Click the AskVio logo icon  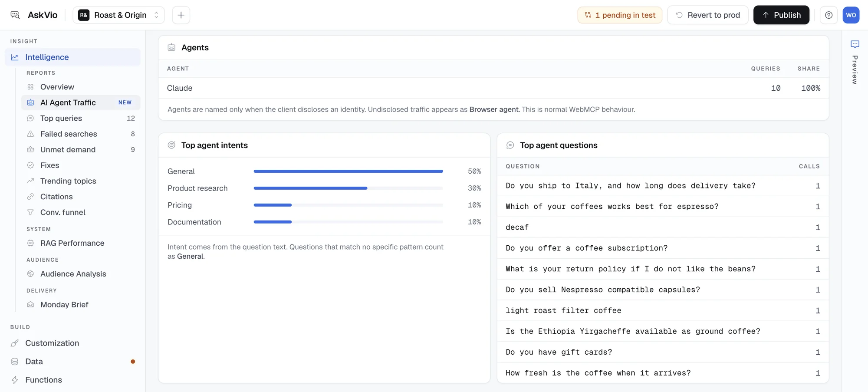(15, 15)
